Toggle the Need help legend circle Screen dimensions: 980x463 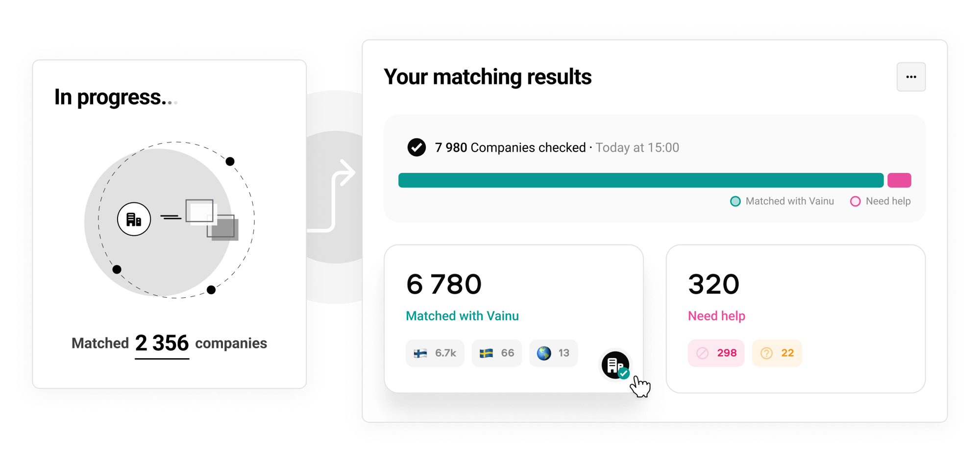pyautogui.click(x=855, y=201)
